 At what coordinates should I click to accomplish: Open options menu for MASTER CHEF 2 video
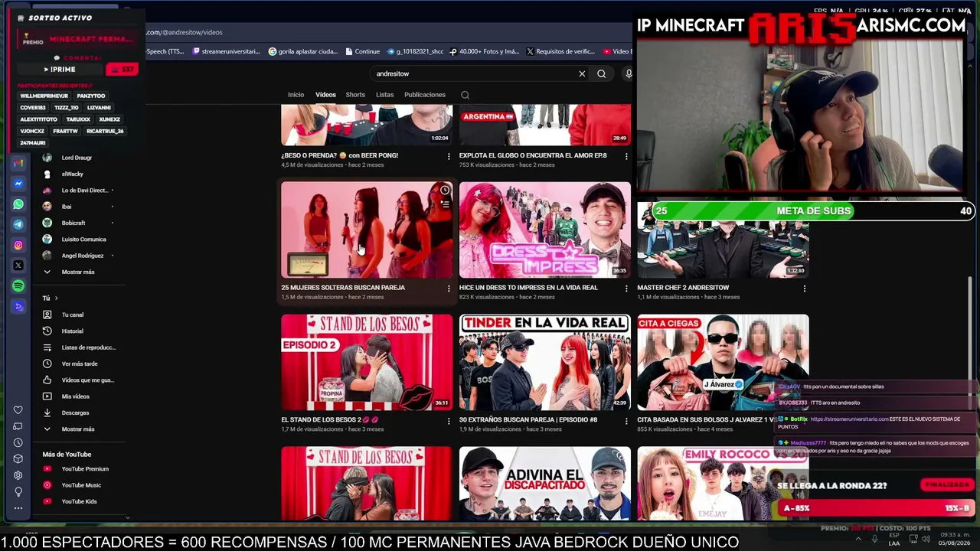coord(804,288)
